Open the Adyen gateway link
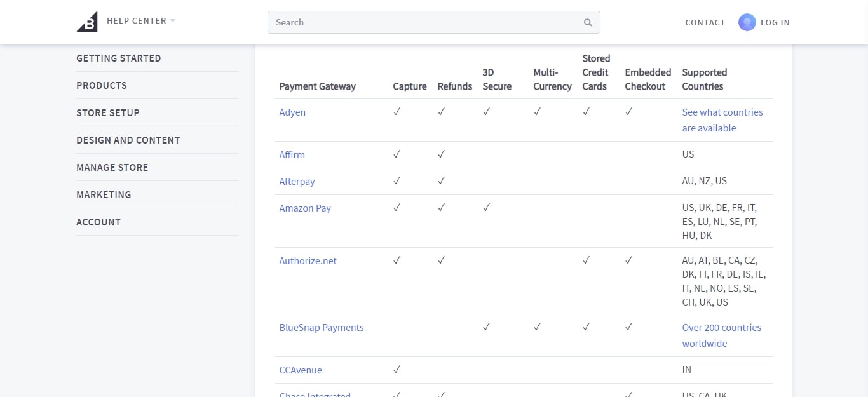This screenshot has height=397, width=868. 292,112
